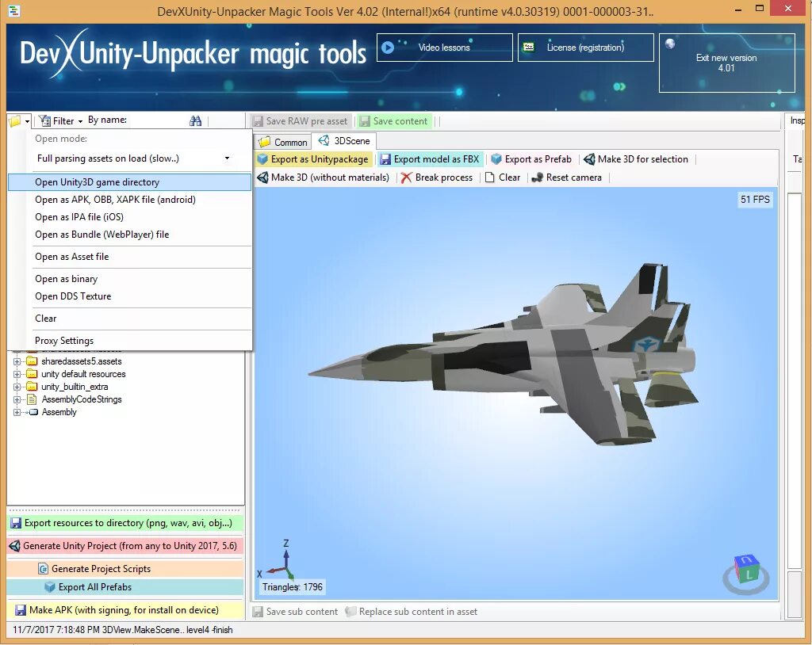
Task: Click Export resources to directory button
Action: click(x=124, y=523)
